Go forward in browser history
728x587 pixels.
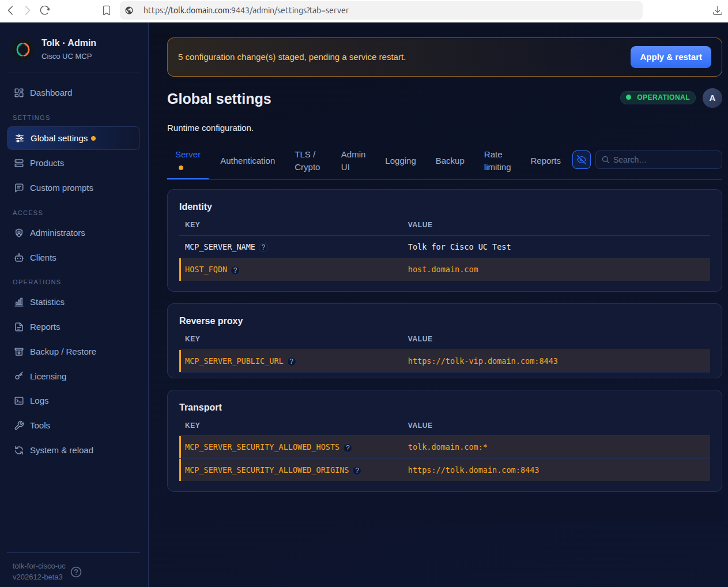click(27, 10)
